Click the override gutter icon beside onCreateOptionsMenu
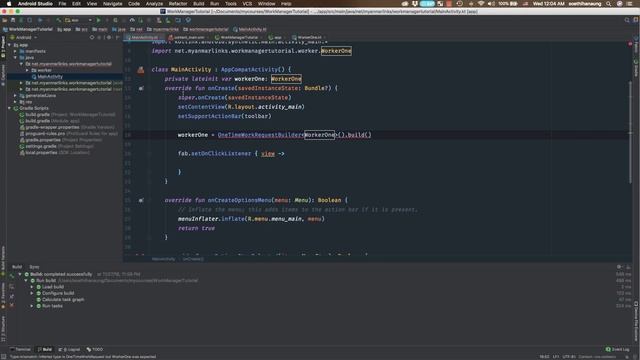Viewport: 640px width, 360px height. coord(141,200)
